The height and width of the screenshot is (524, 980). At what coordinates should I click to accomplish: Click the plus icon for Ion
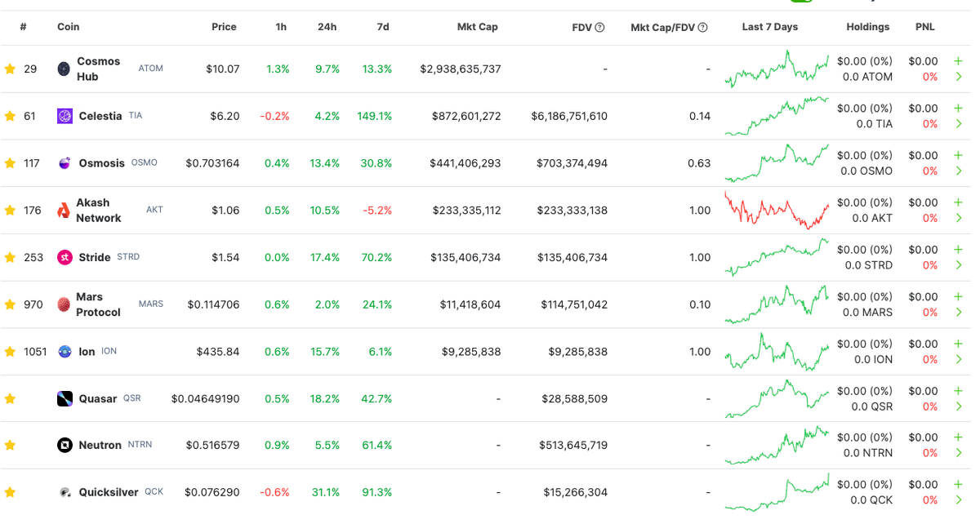pyautogui.click(x=958, y=344)
